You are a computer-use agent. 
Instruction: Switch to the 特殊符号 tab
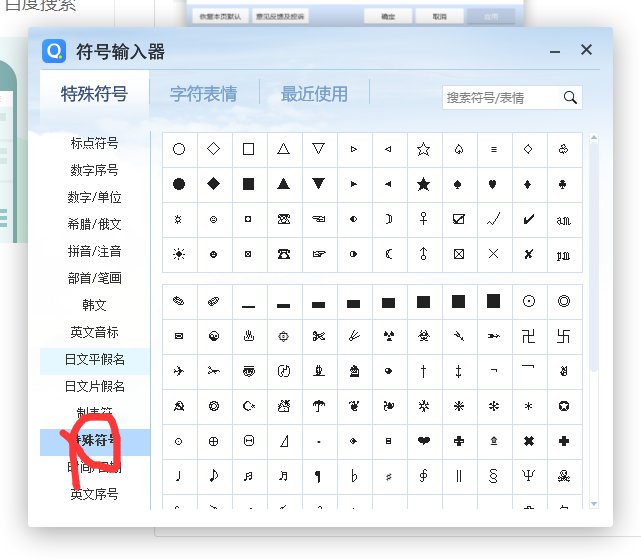point(94,94)
